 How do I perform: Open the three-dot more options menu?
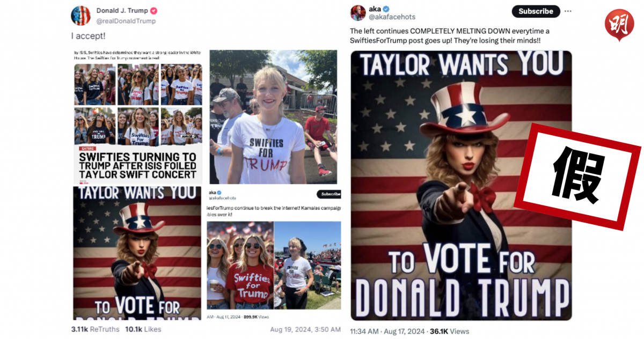tap(568, 11)
